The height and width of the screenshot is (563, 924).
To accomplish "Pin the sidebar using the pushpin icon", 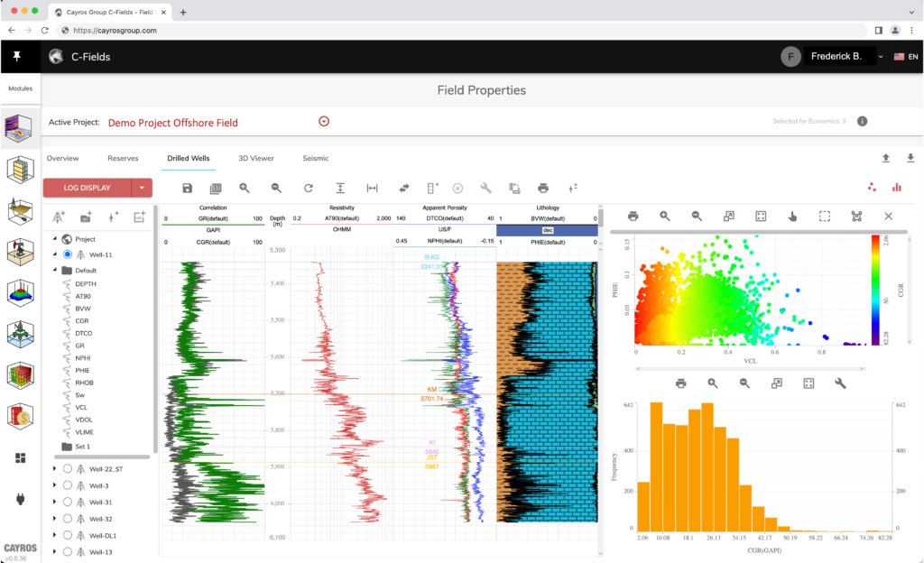I will click(x=16, y=57).
